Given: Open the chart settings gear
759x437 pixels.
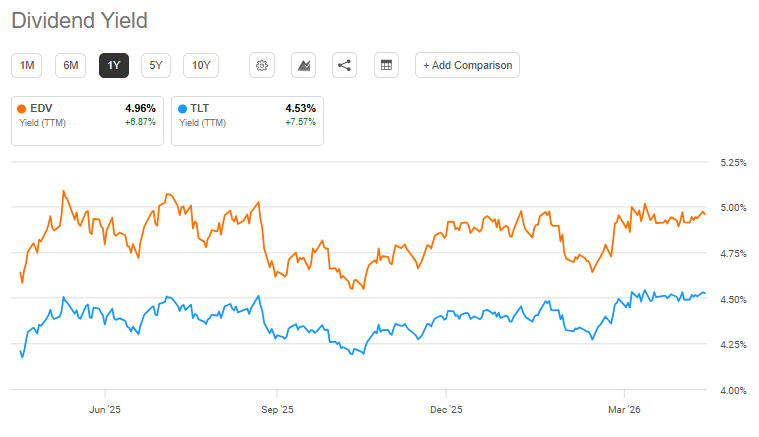Looking at the screenshot, I should tap(262, 65).
